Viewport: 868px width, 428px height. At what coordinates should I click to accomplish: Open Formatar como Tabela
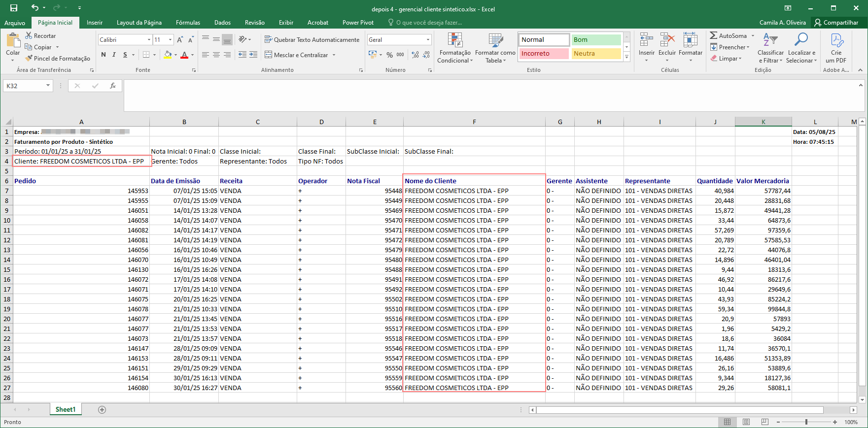495,48
